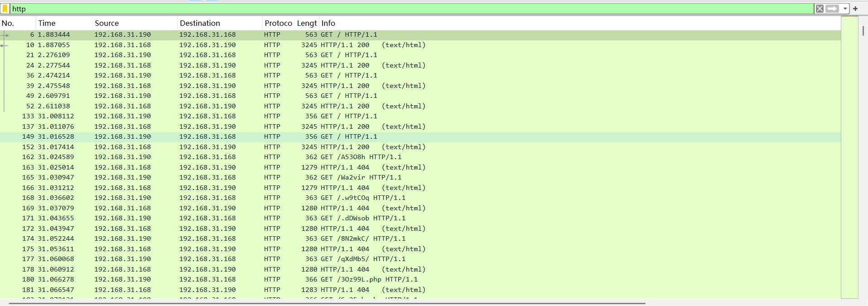Image resolution: width=868 pixels, height=306 pixels.
Task: Click the Source column header
Action: point(106,23)
